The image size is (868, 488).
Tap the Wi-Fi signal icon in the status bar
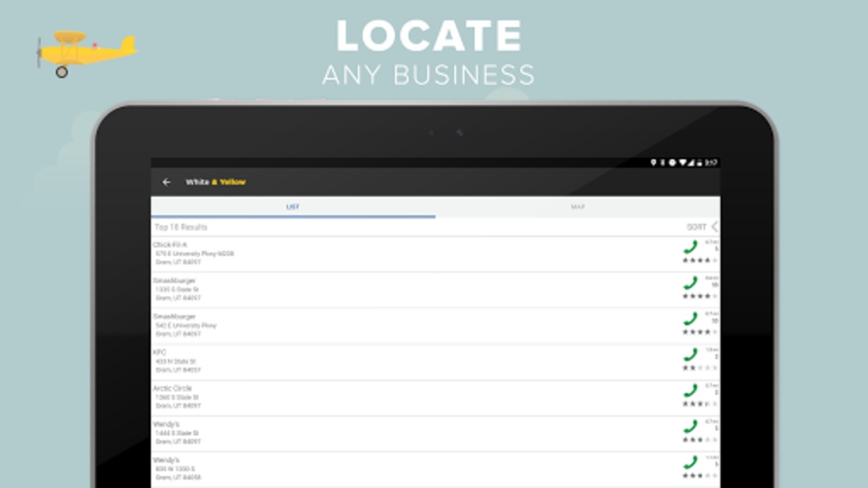click(x=683, y=163)
